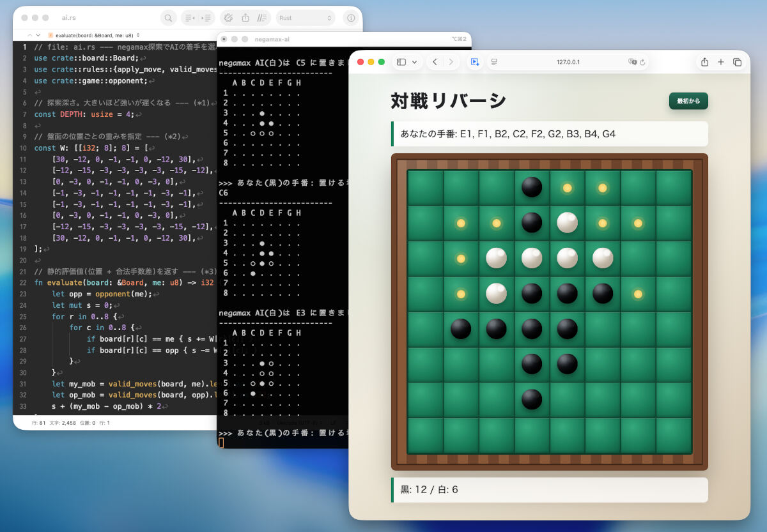Go forward in the Safari window
The width and height of the screenshot is (767, 532).
pos(451,62)
